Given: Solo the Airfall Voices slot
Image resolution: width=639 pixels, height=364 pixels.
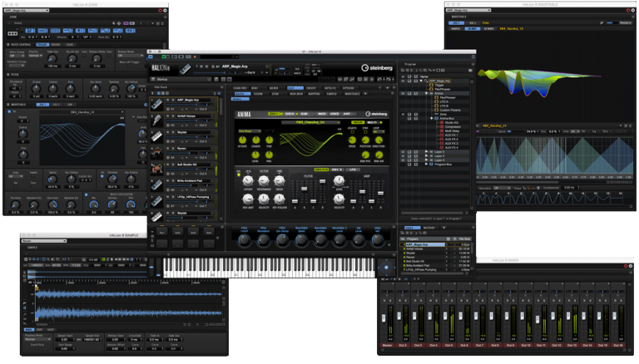Looking at the screenshot, I should point(173,116).
